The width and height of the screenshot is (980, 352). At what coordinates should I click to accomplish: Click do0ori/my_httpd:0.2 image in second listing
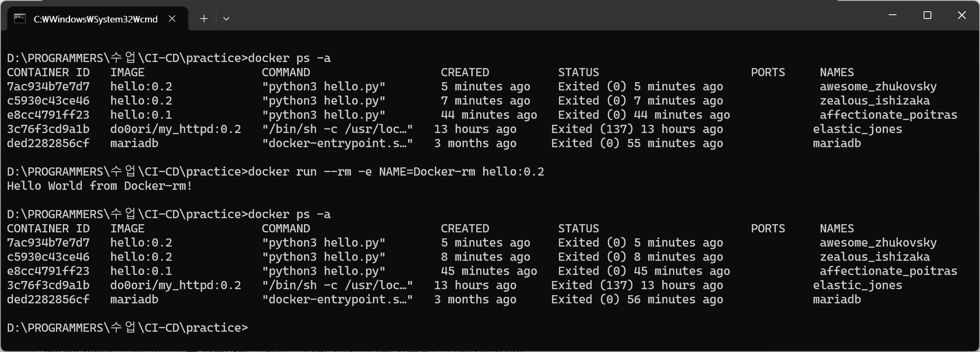point(175,285)
